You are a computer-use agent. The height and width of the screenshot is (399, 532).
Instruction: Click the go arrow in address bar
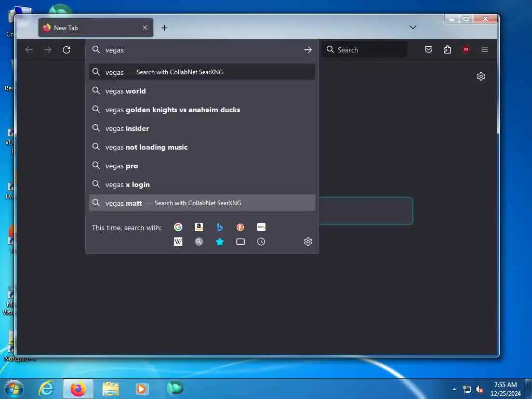click(x=308, y=50)
